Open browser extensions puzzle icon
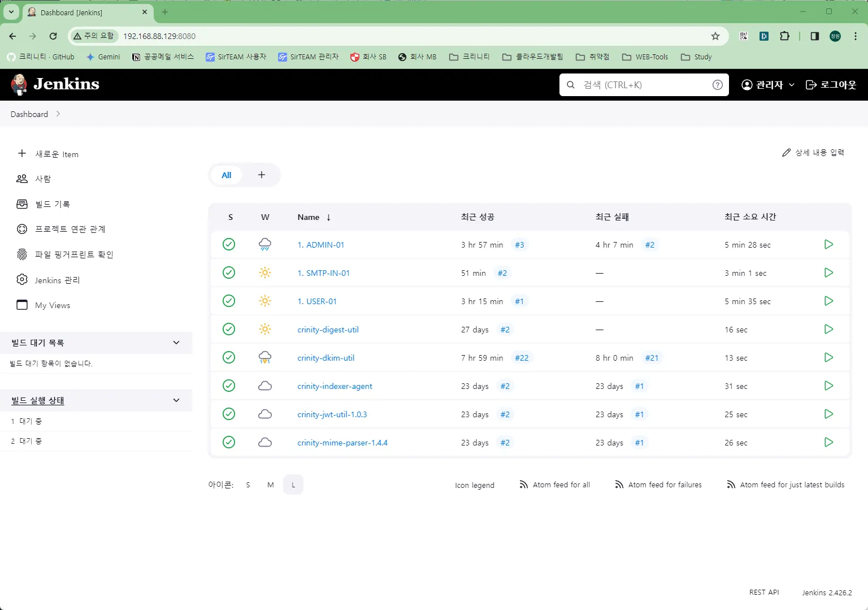The image size is (868, 610). click(x=784, y=36)
